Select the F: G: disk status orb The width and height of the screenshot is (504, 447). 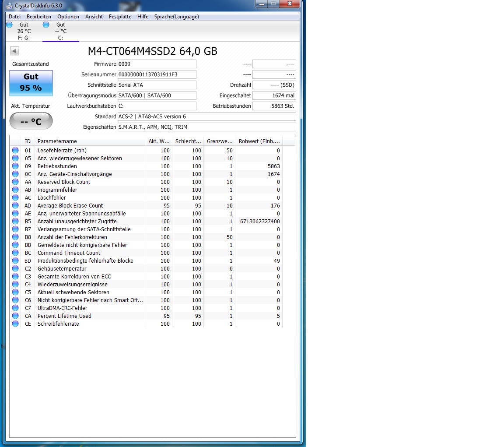point(9,25)
